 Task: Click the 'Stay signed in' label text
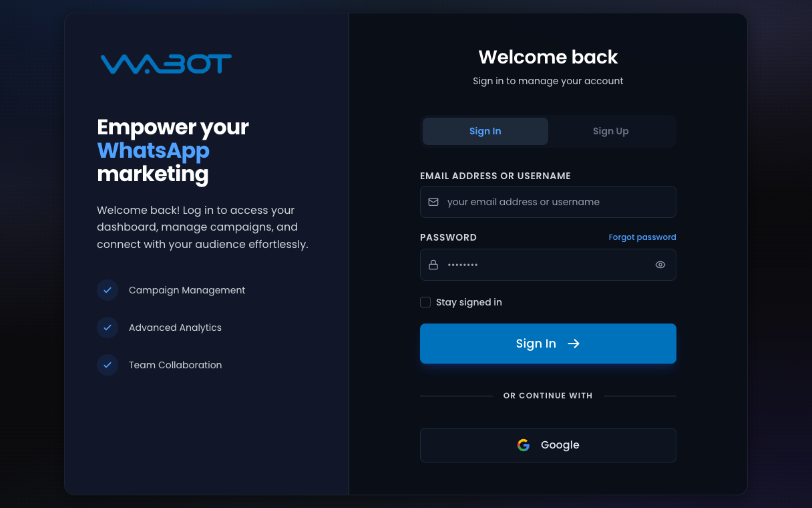(x=469, y=302)
